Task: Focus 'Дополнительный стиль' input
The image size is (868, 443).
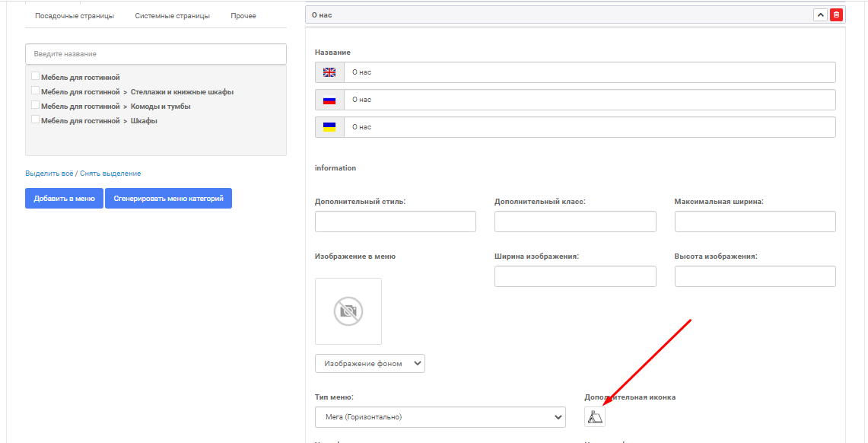Action: pyautogui.click(x=396, y=221)
